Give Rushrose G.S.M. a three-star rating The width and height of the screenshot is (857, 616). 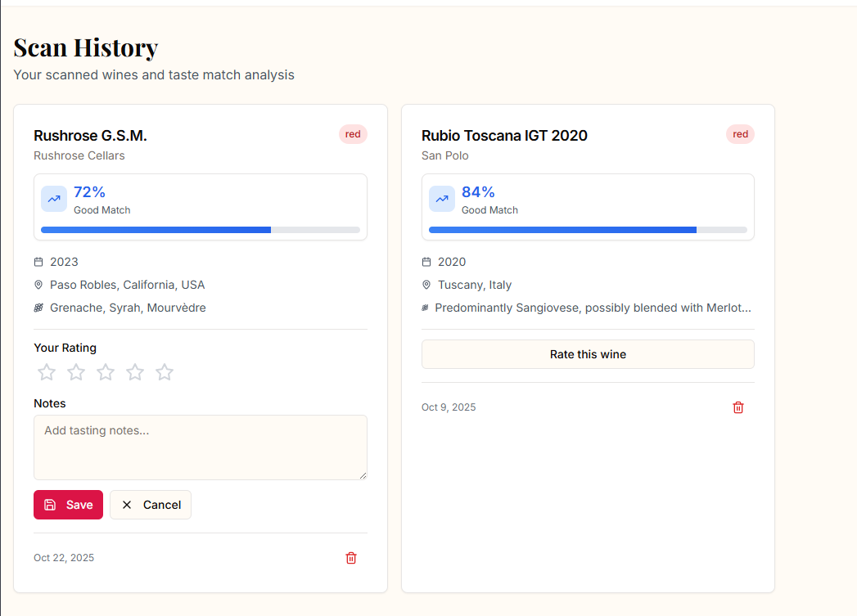click(x=106, y=372)
